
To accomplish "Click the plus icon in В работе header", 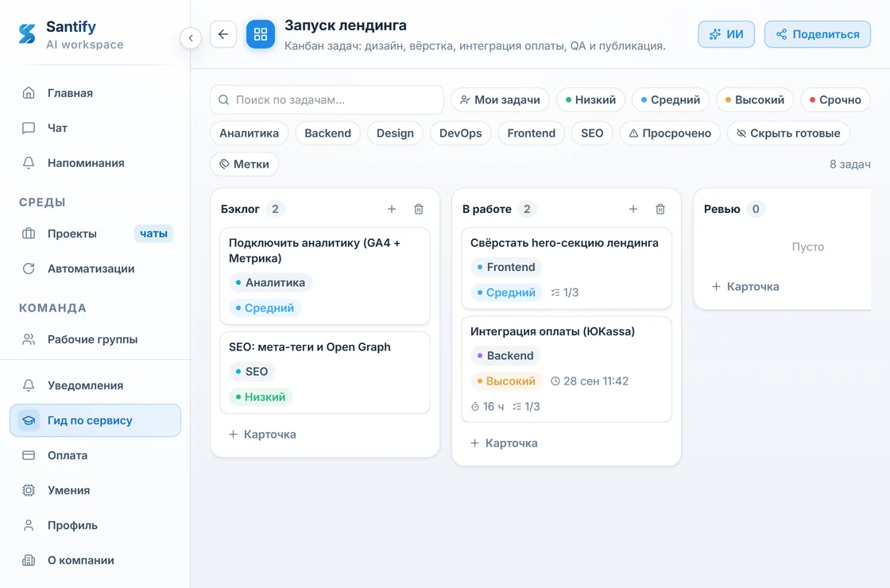I will click(633, 209).
